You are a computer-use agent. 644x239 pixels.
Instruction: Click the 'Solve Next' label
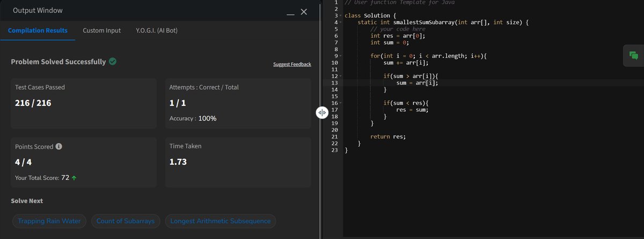click(x=27, y=201)
